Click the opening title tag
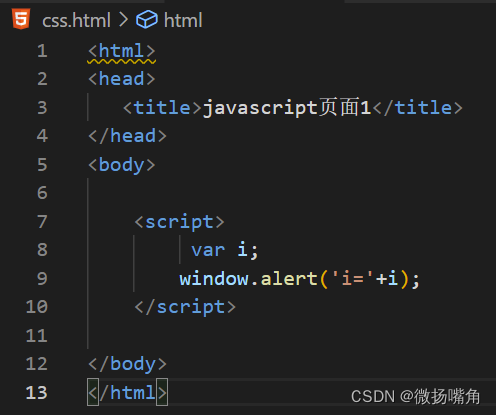 point(162,108)
